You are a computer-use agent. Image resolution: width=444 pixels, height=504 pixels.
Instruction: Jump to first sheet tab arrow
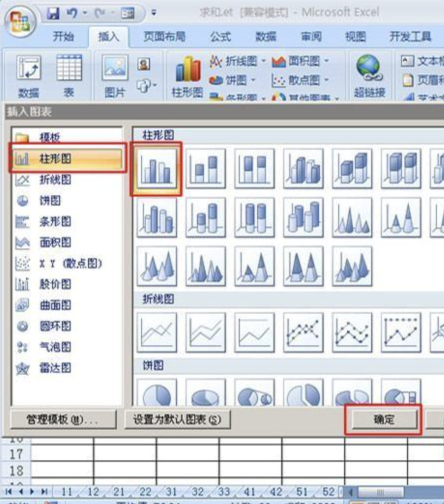pyautogui.click(x=8, y=491)
